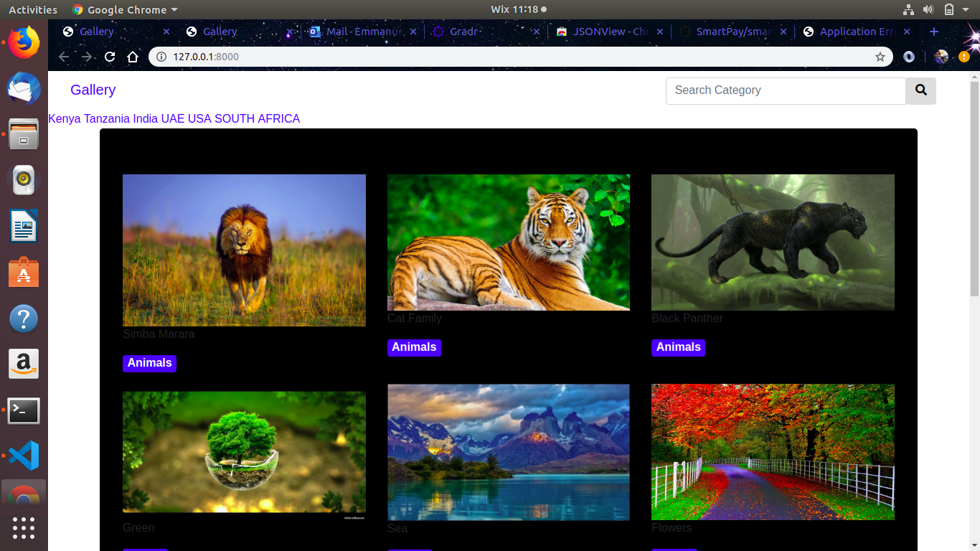Viewport: 980px width, 551px height.
Task: Open the tiger Cat Family image
Action: pyautogui.click(x=508, y=242)
